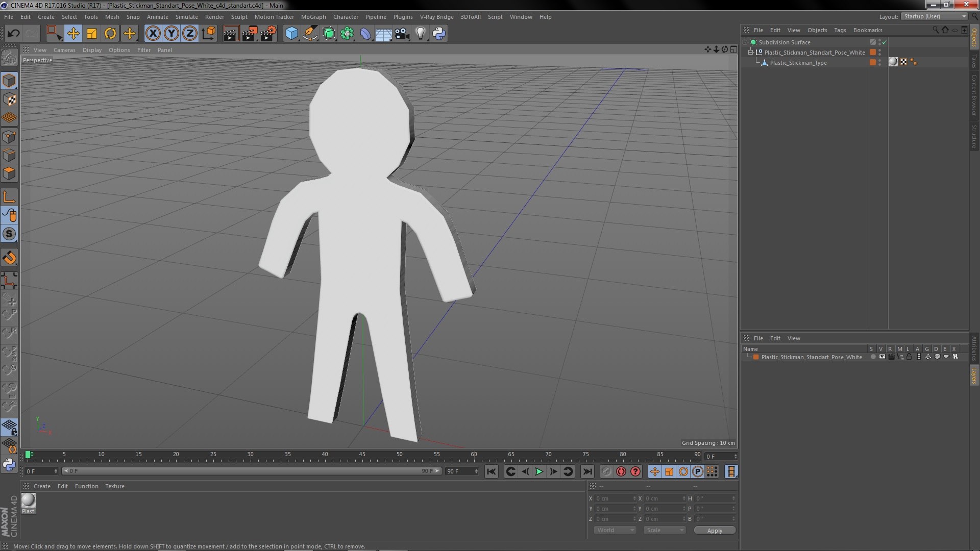Play the animation forward
This screenshot has width=980, height=551.
click(x=539, y=471)
